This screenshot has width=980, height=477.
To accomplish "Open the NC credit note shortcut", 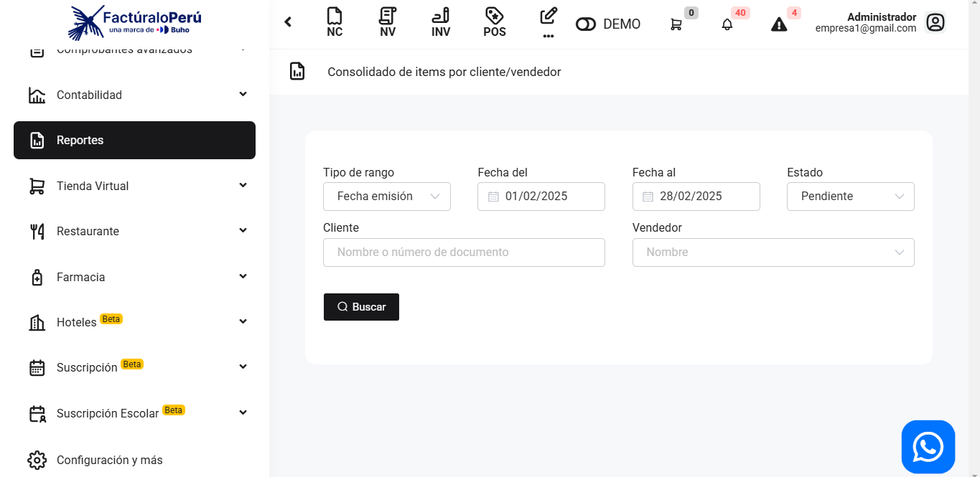I will click(335, 22).
